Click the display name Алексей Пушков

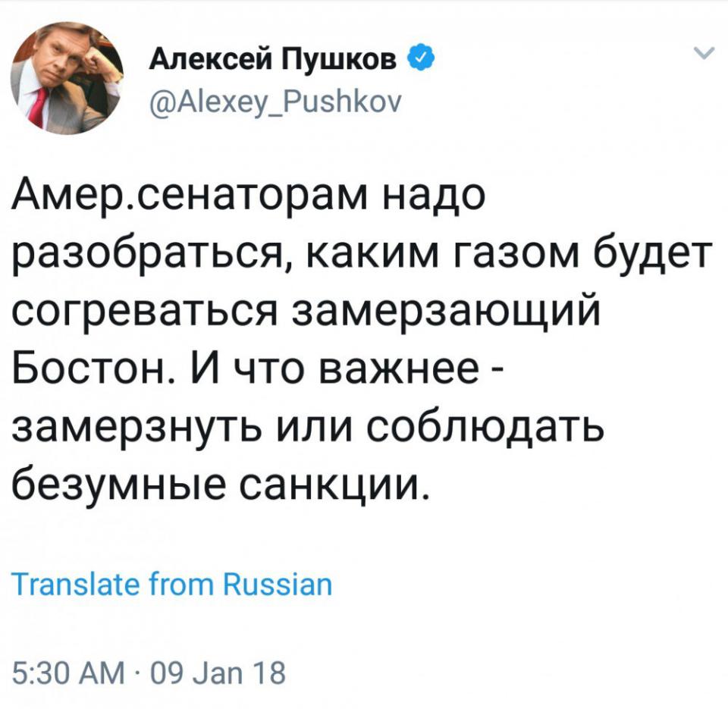click(x=276, y=56)
